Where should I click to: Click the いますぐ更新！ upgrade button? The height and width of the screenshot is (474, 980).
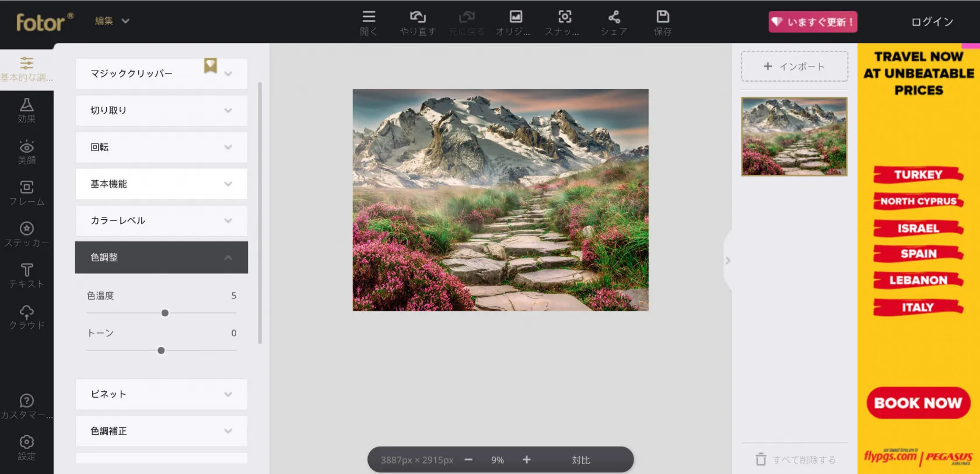pos(813,22)
